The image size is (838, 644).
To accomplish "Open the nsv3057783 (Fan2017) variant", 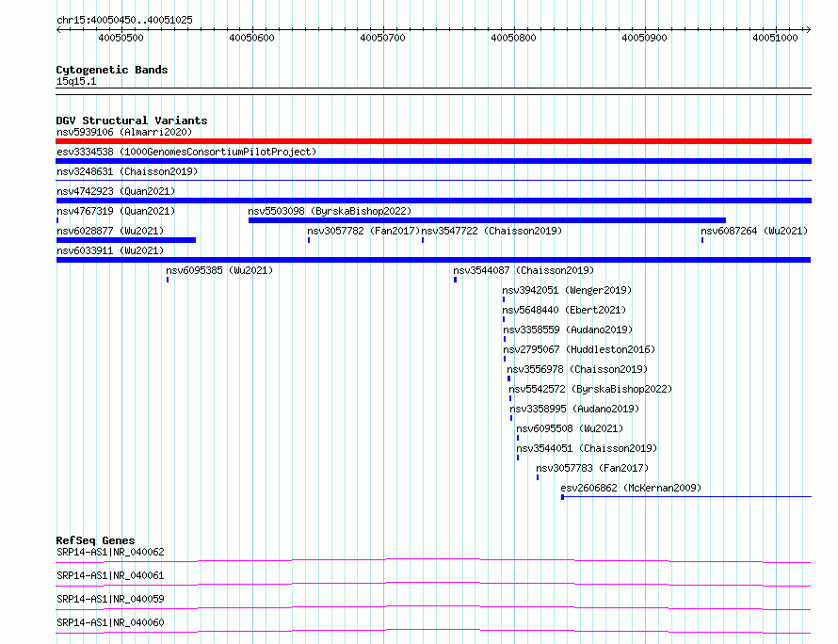I will 592,468.
